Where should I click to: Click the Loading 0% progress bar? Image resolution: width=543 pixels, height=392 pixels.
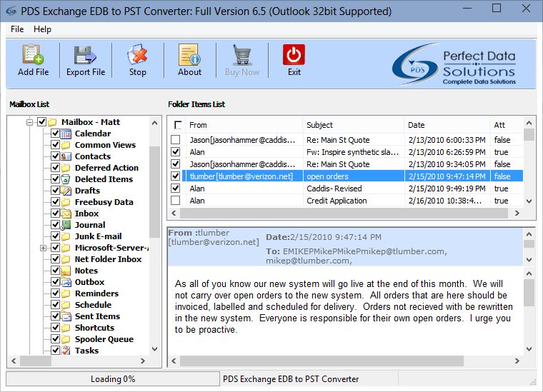tap(112, 379)
